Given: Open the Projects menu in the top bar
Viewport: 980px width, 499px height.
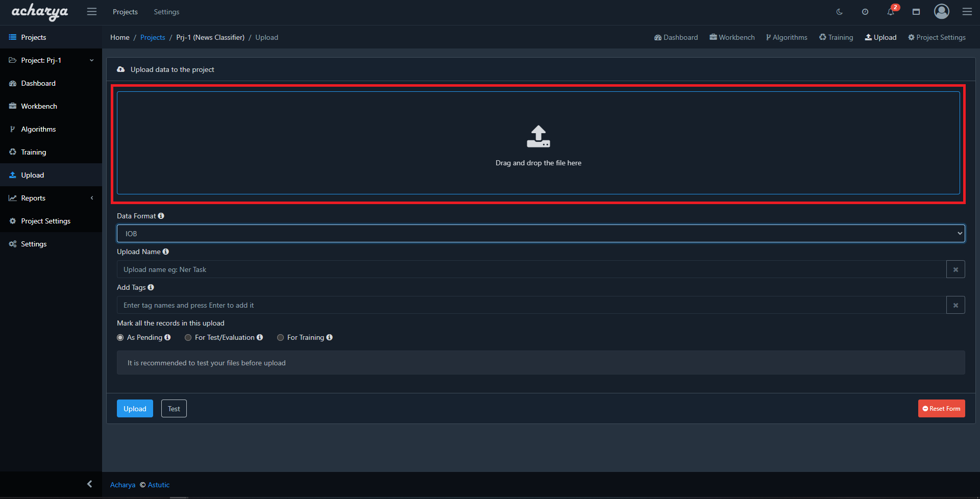Looking at the screenshot, I should [x=125, y=11].
